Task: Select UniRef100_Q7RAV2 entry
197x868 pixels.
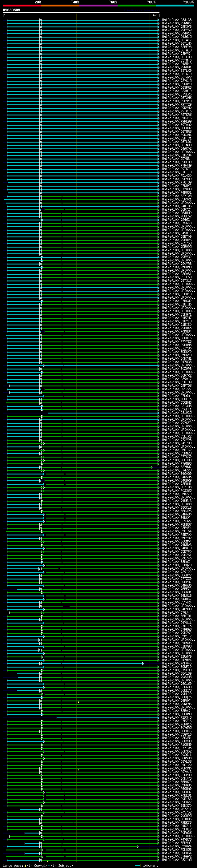Action: 176,856
